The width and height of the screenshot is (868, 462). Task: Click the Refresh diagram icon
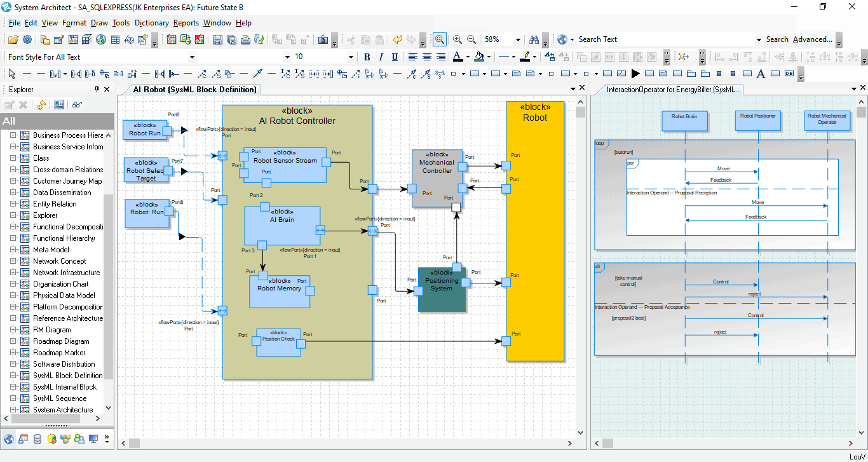point(259,39)
